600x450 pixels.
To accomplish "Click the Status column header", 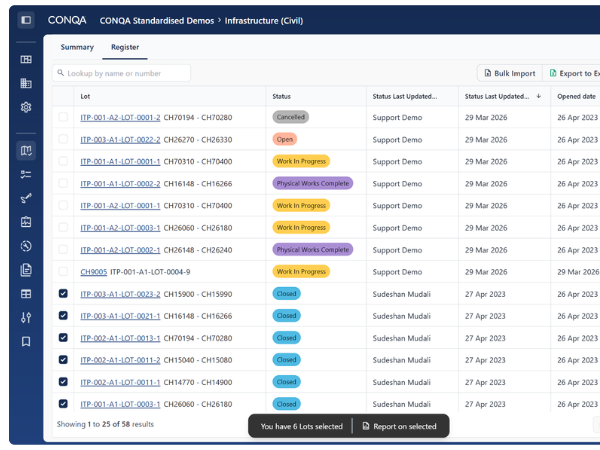I will point(282,96).
